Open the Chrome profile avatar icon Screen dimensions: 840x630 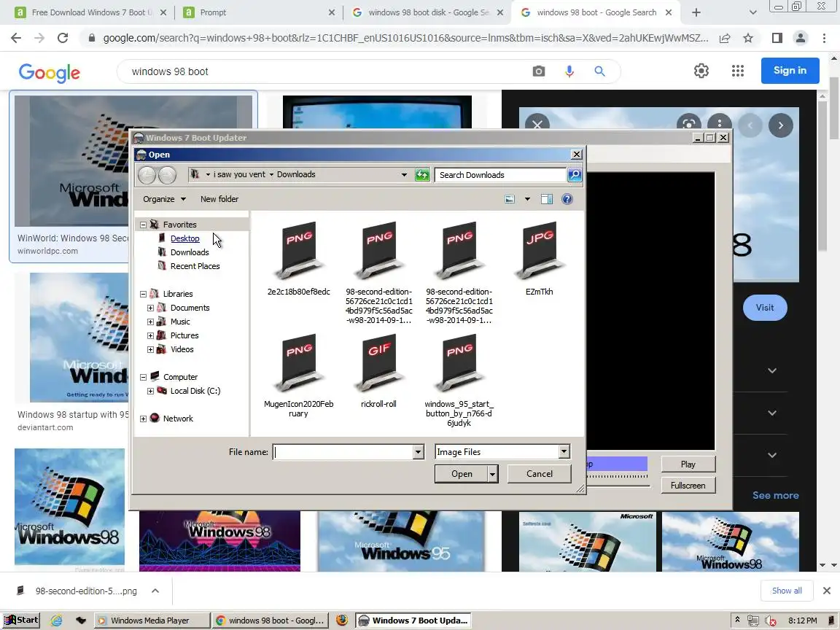(x=801, y=38)
